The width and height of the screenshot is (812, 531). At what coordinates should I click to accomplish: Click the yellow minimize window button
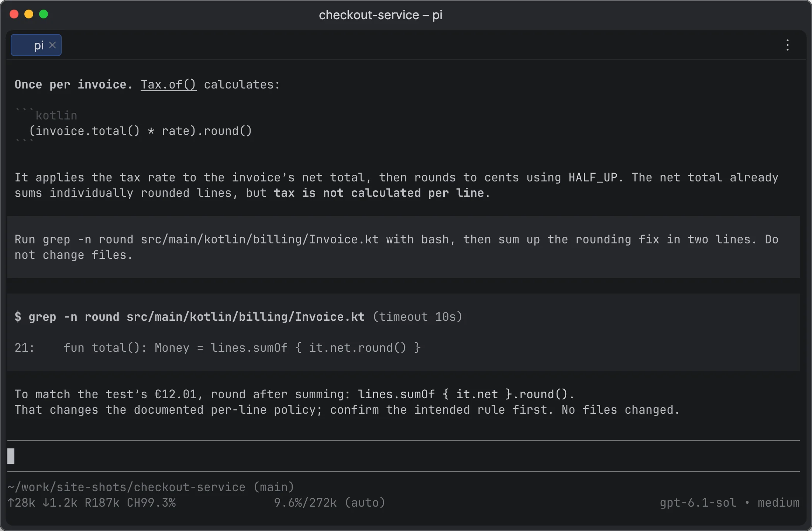pos(29,14)
